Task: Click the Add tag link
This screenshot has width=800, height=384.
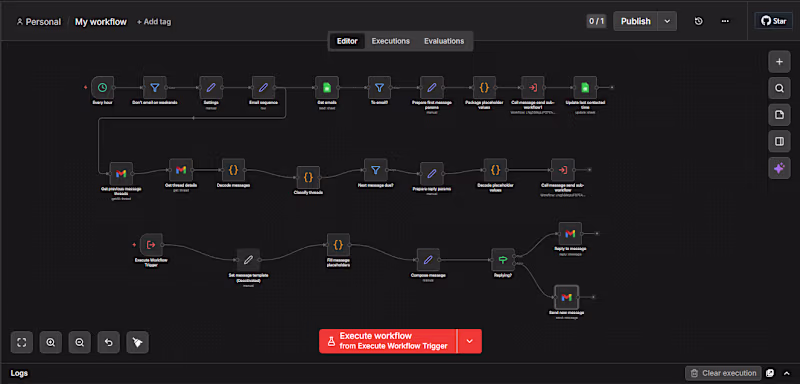Action: point(154,22)
